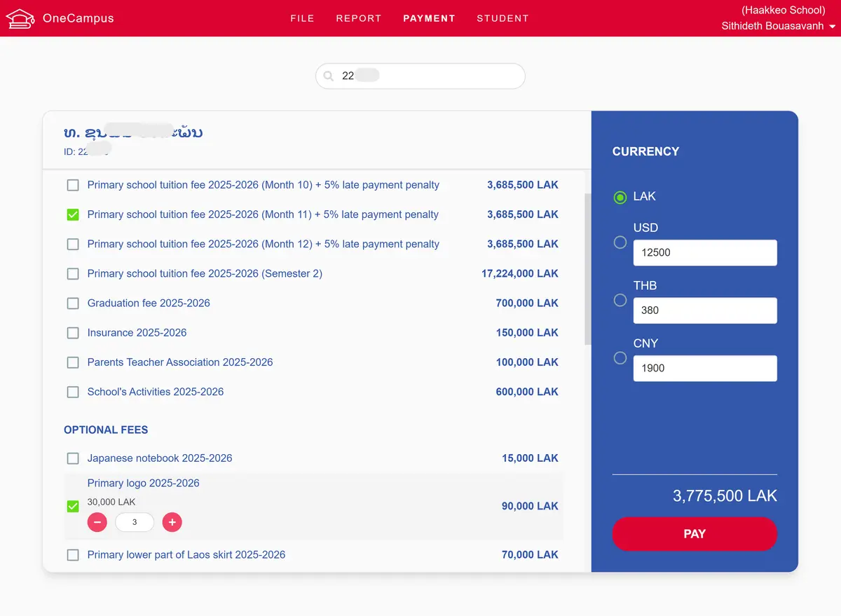Click the minus icon to decrease Primary logo quantity
Screen dimensions: 841x616
(x=97, y=522)
